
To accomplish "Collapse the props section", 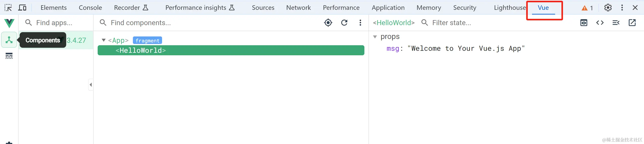I will [x=375, y=37].
